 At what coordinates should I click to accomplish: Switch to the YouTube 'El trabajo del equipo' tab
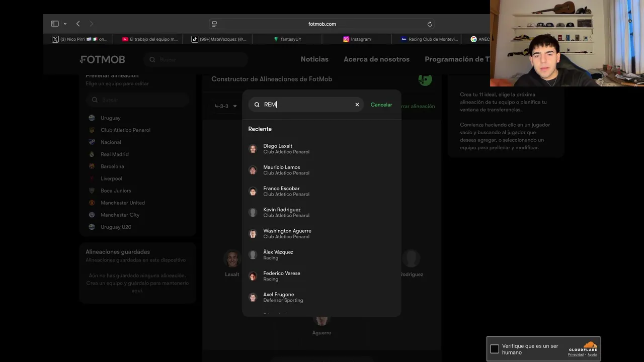point(149,39)
